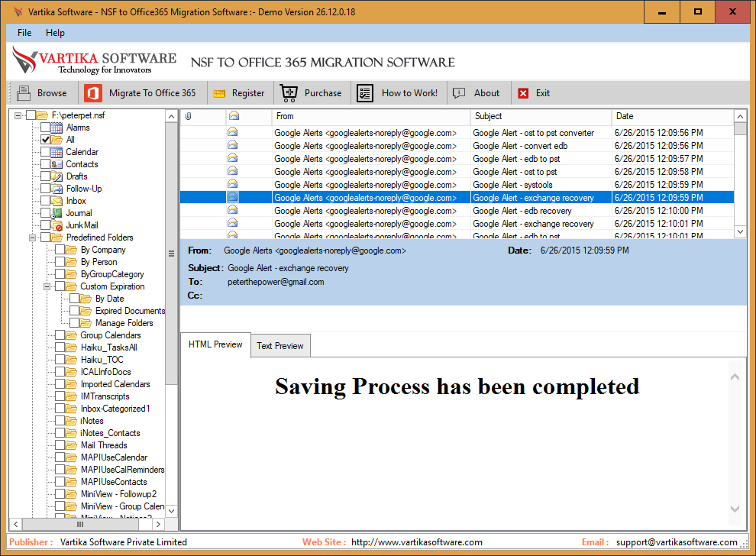Check the iNotes folder checkbox

point(60,421)
